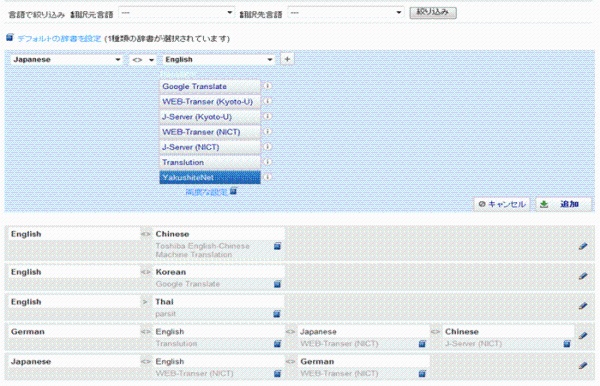
Task: Open dictionary icon beside J-Server (NICT) Chinese
Action: [x=567, y=344]
